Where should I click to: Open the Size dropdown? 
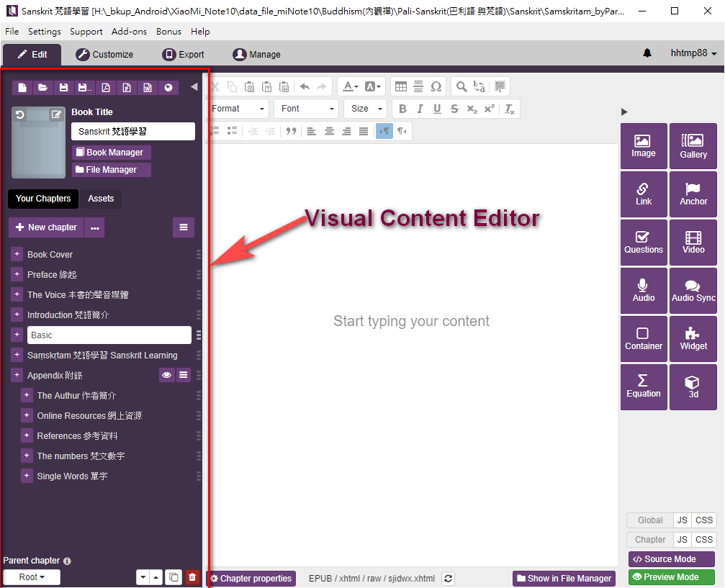coord(366,109)
